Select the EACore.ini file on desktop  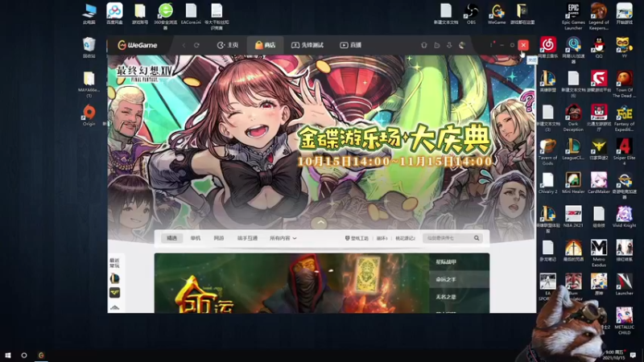pyautogui.click(x=191, y=14)
